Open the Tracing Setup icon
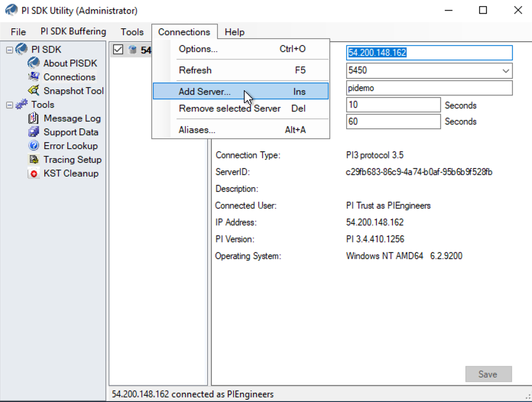Viewport: 532px width, 402px height. pos(34,160)
